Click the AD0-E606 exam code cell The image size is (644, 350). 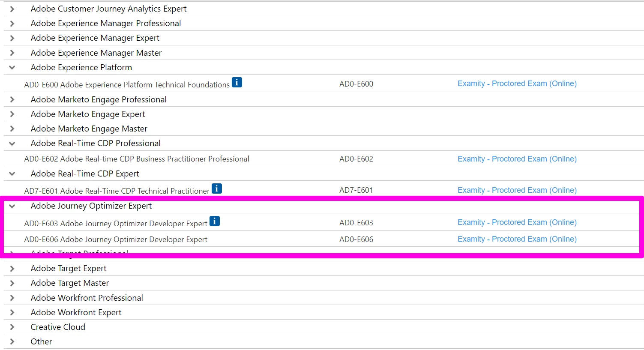(x=356, y=239)
